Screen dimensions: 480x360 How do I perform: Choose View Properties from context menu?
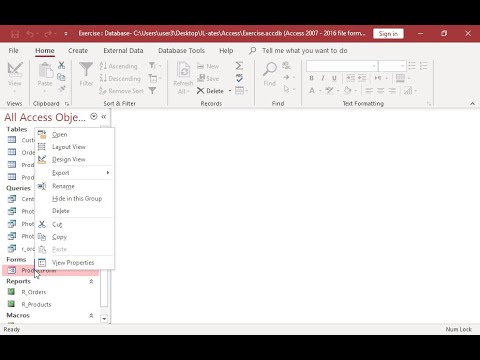point(75,263)
